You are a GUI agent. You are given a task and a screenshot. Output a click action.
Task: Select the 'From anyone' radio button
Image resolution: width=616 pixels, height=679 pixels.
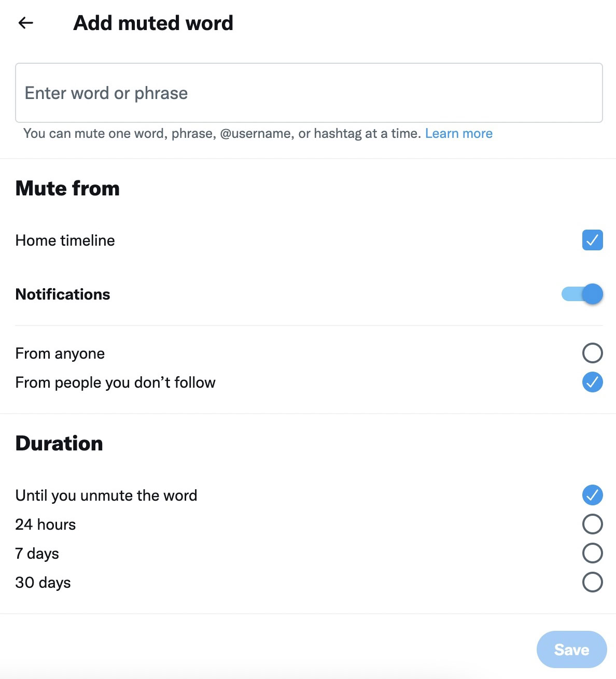[592, 353]
